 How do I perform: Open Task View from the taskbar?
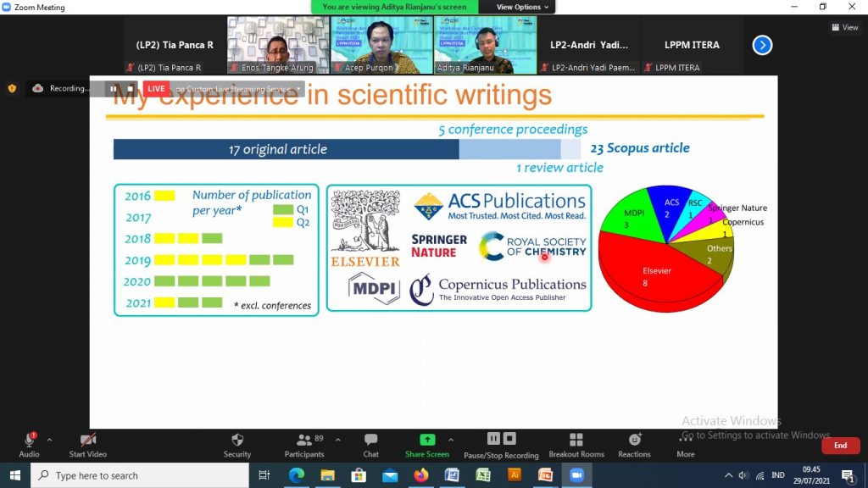point(264,475)
